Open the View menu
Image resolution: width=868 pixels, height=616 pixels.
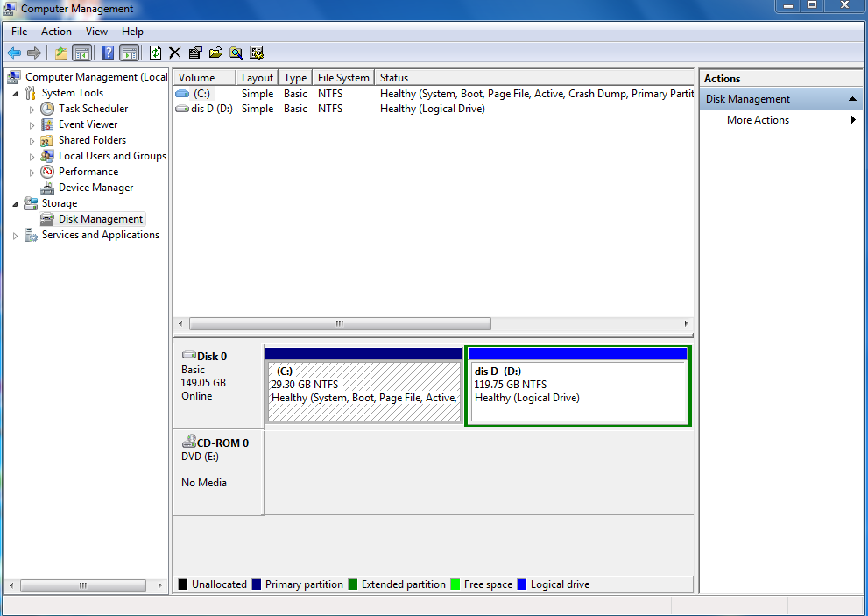96,32
